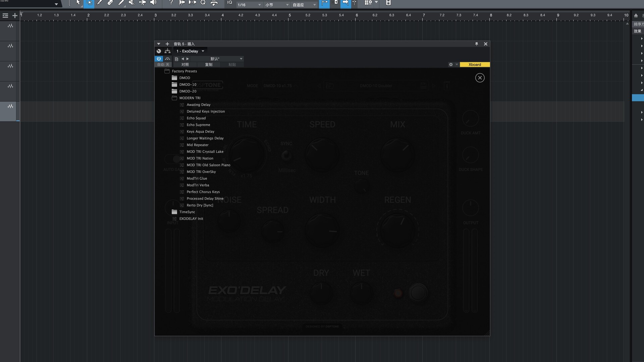Open the 默认 preset dropdown
Viewport: 644px width, 362px height.
pyautogui.click(x=241, y=59)
